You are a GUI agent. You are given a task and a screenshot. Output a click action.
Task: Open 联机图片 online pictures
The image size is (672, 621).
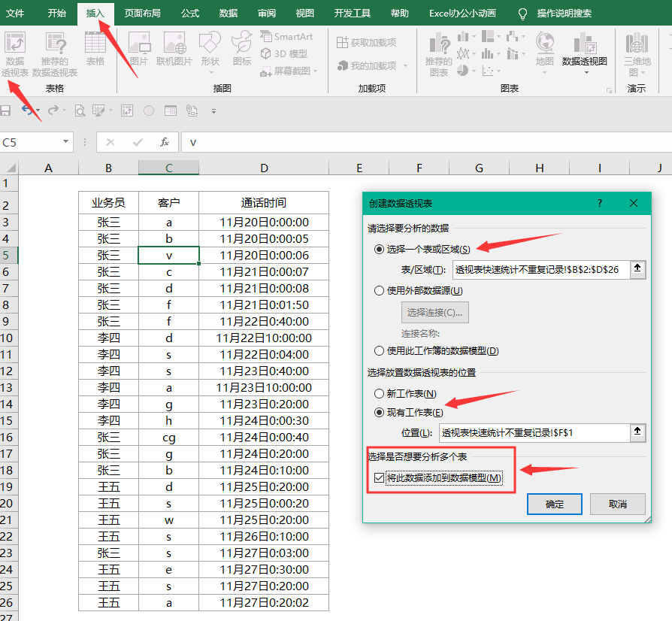(174, 50)
